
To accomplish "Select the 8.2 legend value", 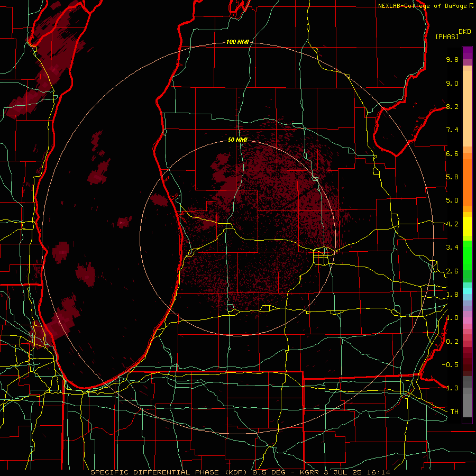I will click(x=452, y=106).
